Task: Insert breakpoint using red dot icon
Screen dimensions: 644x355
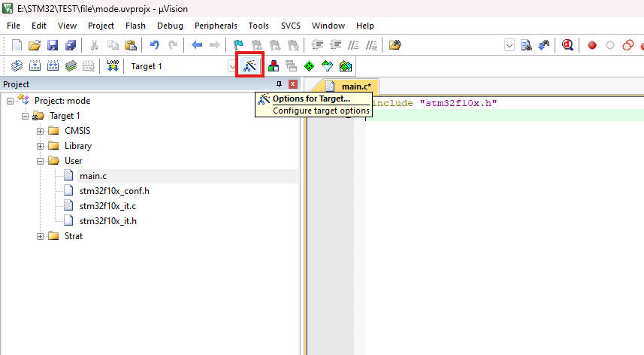Action: (x=592, y=45)
